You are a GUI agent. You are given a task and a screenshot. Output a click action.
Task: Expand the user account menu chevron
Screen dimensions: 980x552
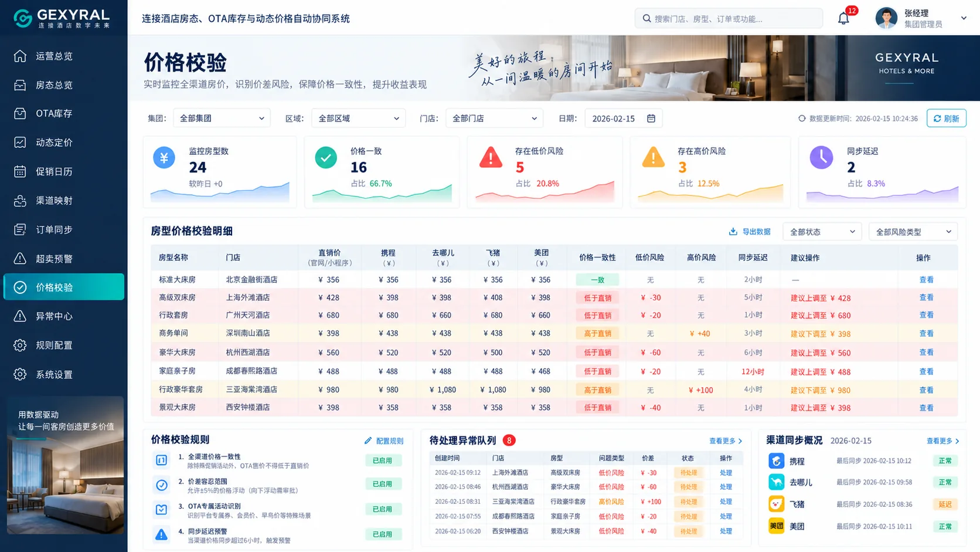[x=964, y=18]
